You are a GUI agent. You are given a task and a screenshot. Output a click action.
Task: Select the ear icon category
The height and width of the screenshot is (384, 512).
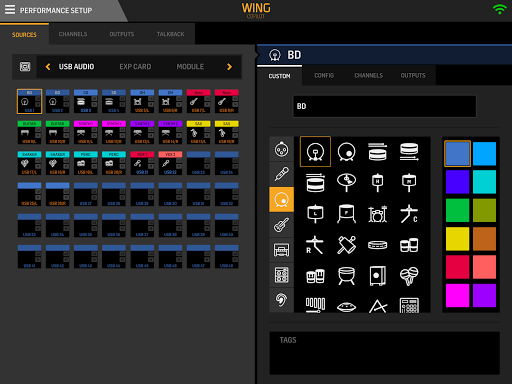coord(281,300)
